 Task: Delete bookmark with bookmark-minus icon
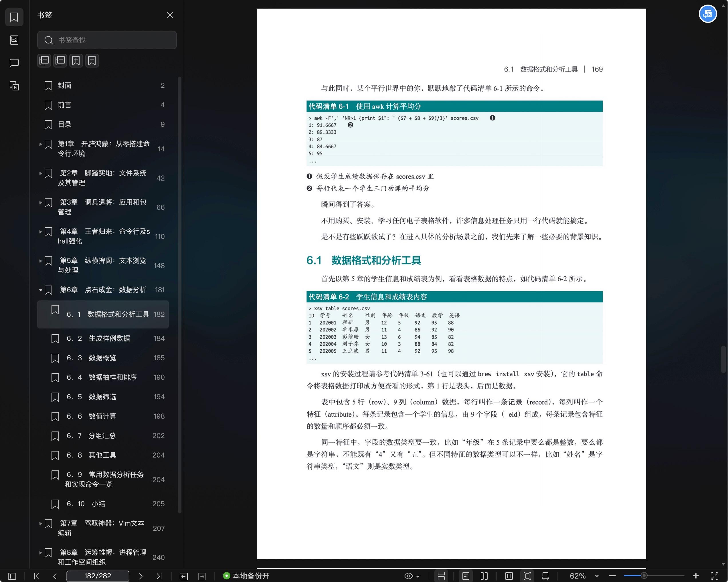pos(92,61)
